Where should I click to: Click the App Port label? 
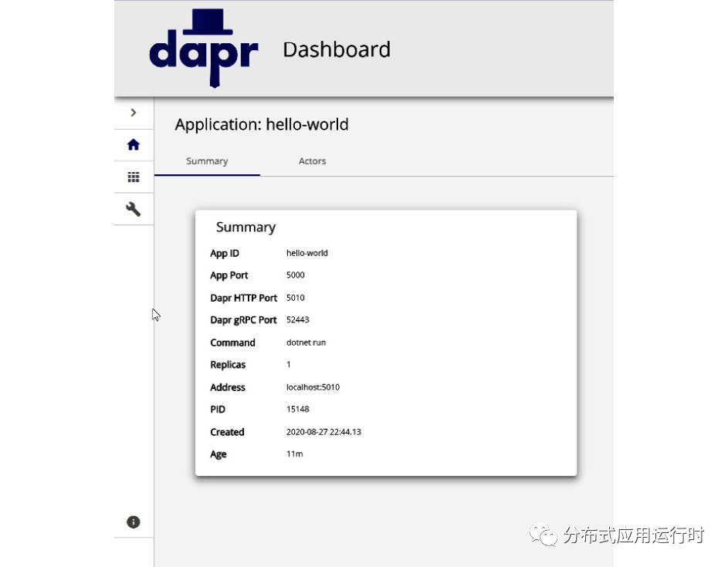tap(229, 275)
